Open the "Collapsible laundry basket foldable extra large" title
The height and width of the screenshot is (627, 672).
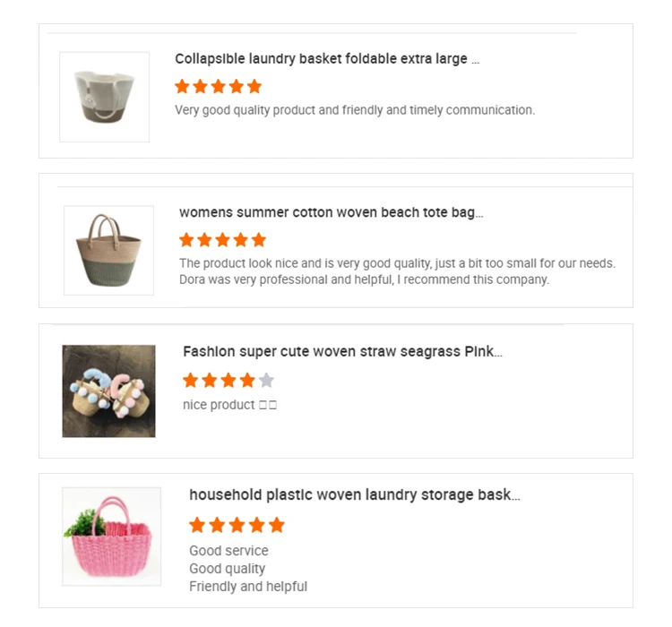coord(327,59)
